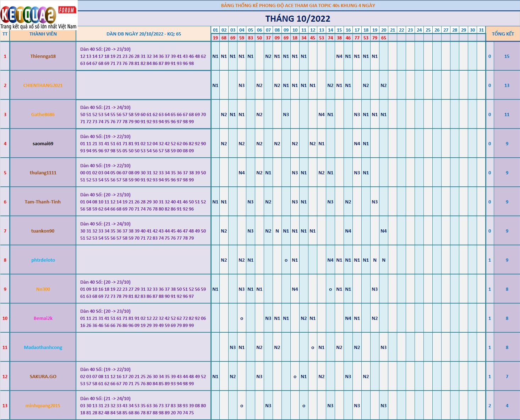Click the 'Dàn 40 Số' numbers cell for Gathe8686
520x420 pixels.
(x=143, y=114)
